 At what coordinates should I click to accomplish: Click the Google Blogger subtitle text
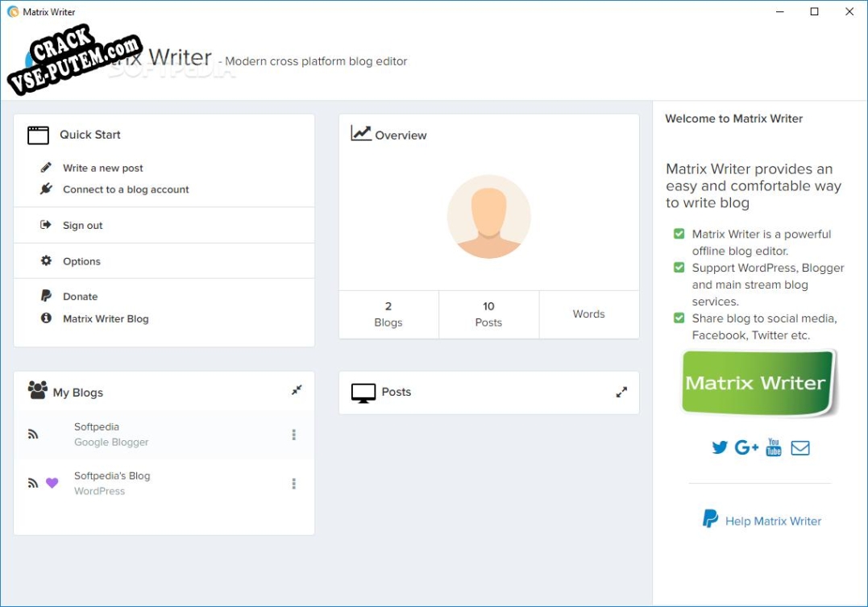click(111, 442)
